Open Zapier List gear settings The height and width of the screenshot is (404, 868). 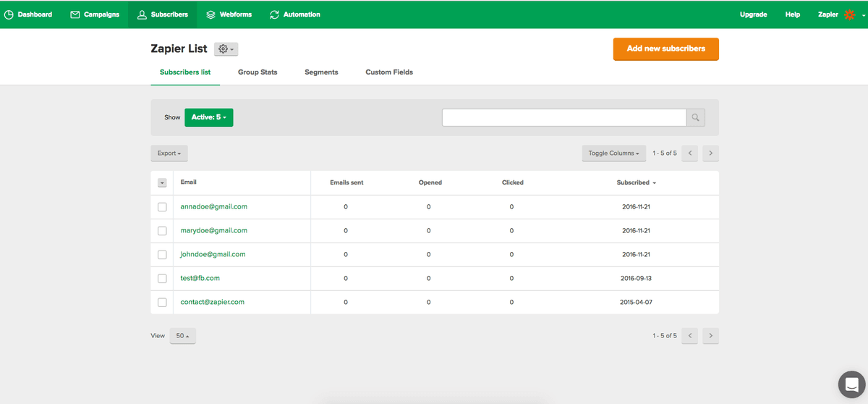tap(226, 49)
